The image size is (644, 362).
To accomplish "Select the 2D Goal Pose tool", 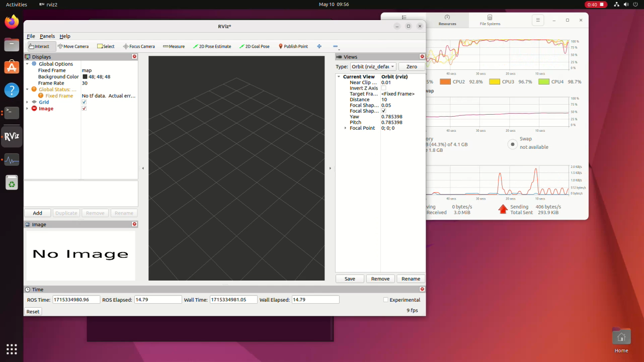I will pos(254,46).
